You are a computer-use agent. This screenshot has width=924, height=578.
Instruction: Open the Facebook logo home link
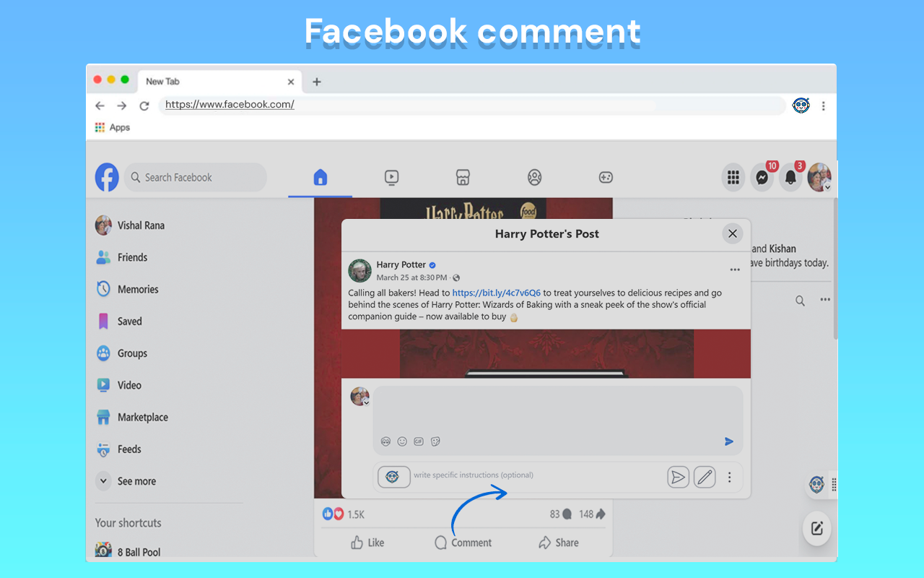pyautogui.click(x=107, y=177)
